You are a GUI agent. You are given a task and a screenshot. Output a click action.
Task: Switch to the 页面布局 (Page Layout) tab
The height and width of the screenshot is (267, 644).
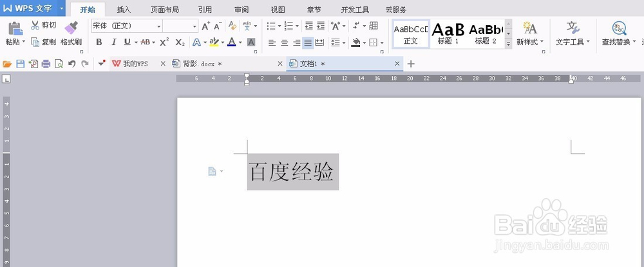tap(165, 10)
